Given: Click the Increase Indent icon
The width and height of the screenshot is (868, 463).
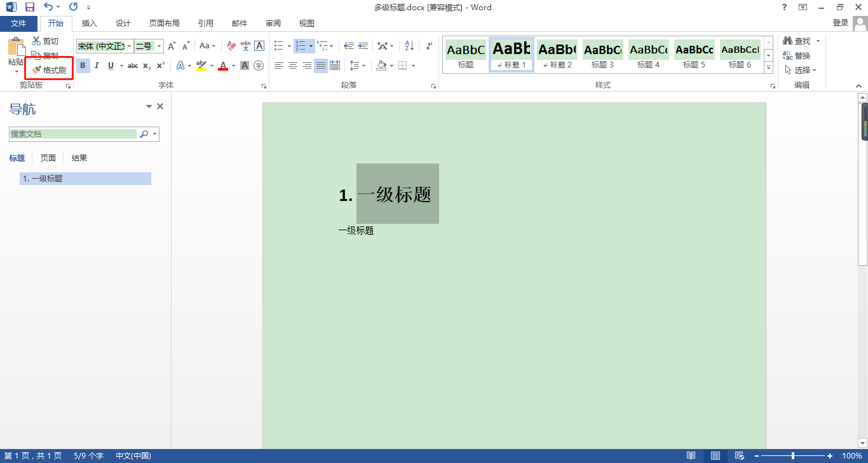Looking at the screenshot, I should coord(363,46).
